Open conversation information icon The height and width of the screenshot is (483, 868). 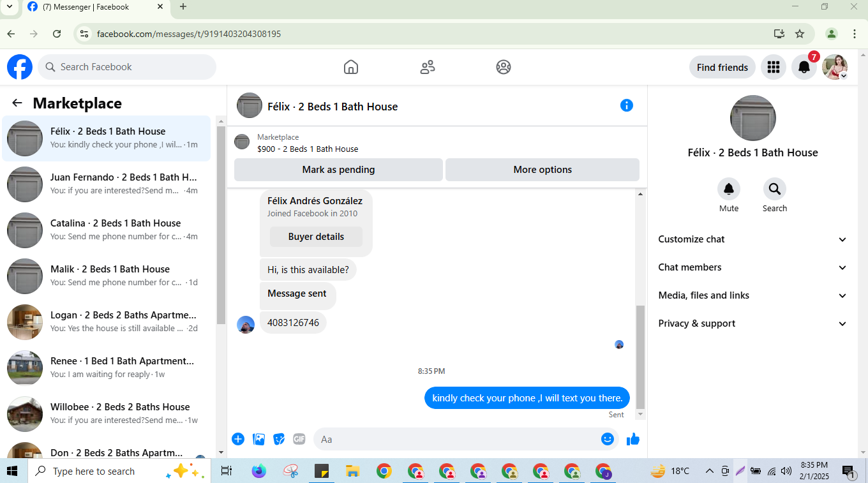point(627,105)
